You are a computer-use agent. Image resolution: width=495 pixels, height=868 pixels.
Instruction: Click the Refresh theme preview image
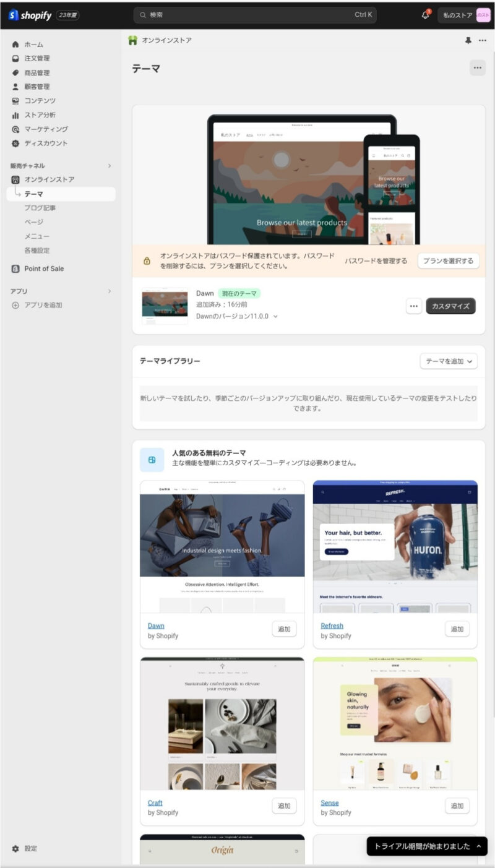coord(395,546)
